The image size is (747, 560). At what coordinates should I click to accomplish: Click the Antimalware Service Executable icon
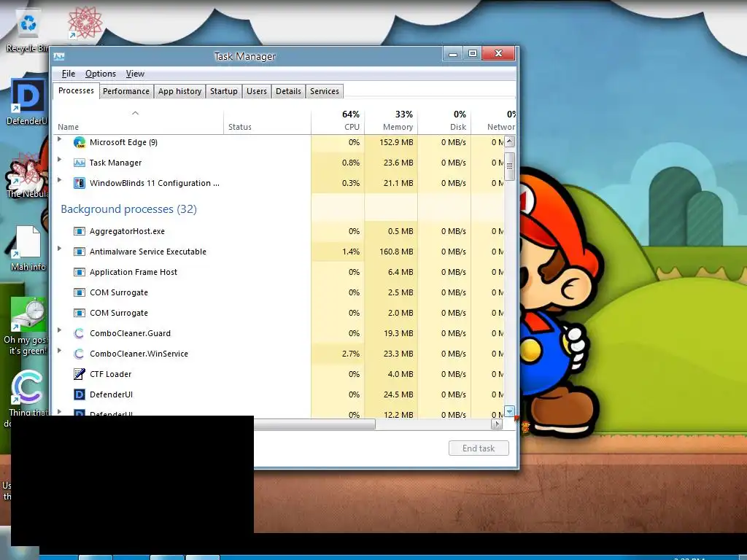coord(79,252)
